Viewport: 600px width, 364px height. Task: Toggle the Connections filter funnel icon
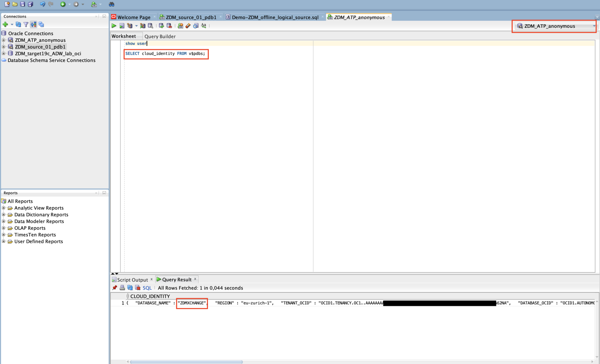click(x=26, y=25)
